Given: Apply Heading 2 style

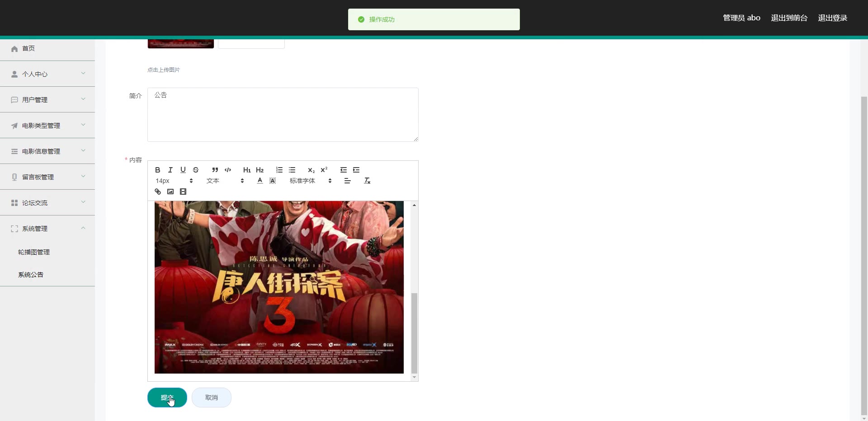Looking at the screenshot, I should click(259, 170).
